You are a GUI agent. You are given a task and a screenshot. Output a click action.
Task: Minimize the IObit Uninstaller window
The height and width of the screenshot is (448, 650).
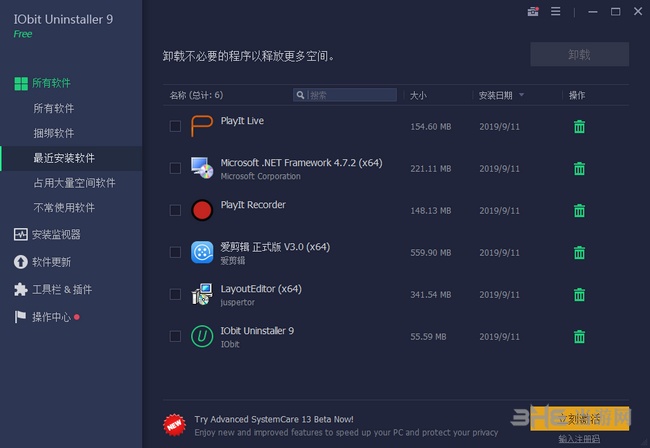(593, 12)
